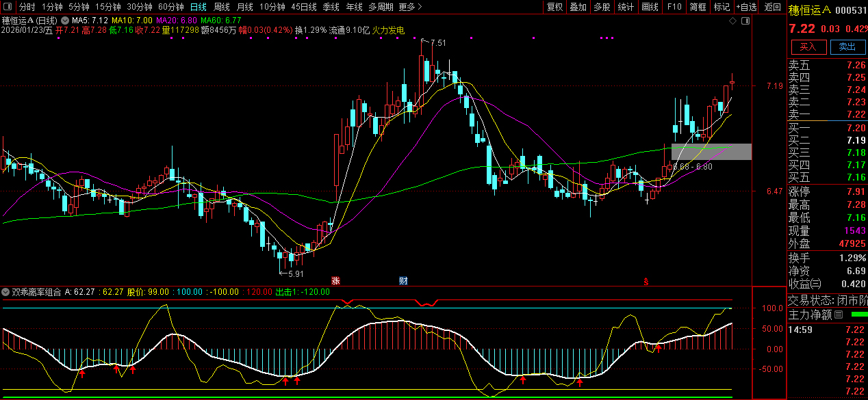Open the 主力净额 detail list icon
Screen dimensions: 868x400
pyautogui.click(x=839, y=315)
